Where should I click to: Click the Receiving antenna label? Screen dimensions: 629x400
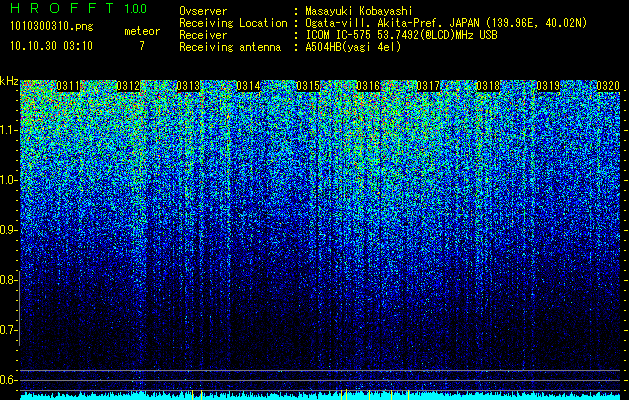(x=230, y=47)
